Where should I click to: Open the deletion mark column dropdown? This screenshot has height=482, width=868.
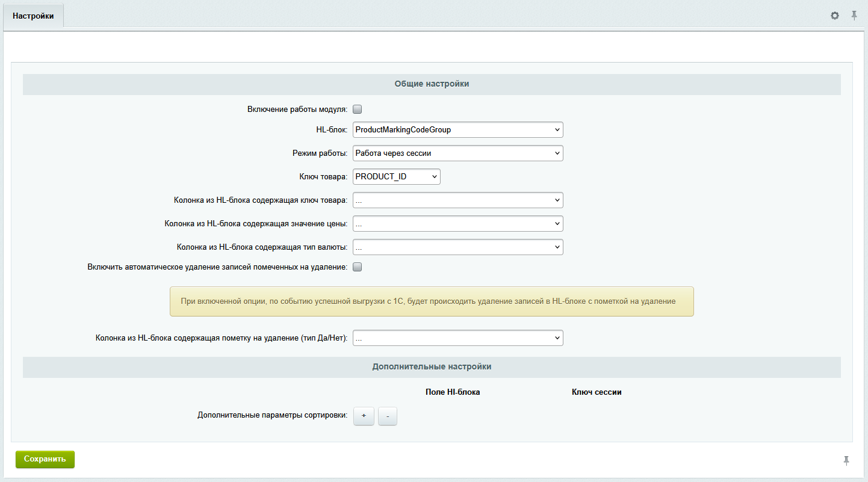[457, 338]
